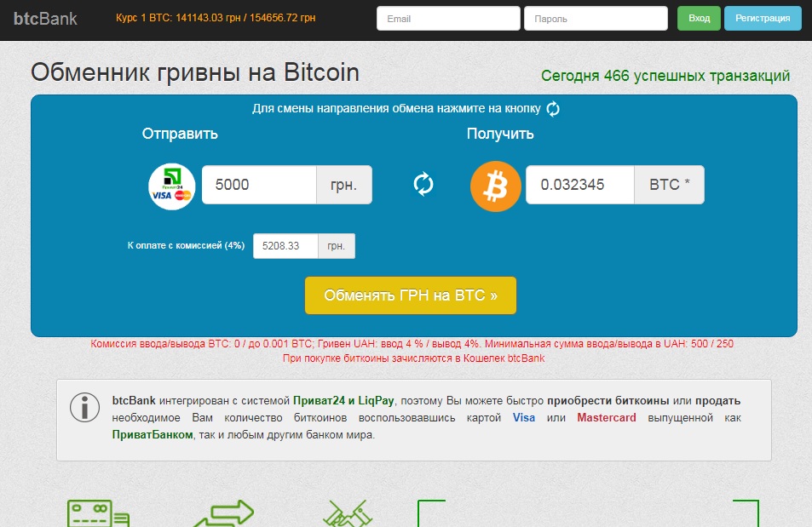The width and height of the screenshot is (812, 527).
Task: Click the Отправить heading
Action: point(180,134)
